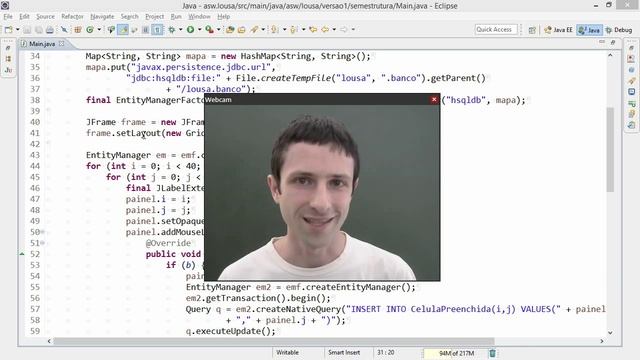Click the horizontal scrollbar of the editor
Viewport: 640px width, 360px height.
273,341
